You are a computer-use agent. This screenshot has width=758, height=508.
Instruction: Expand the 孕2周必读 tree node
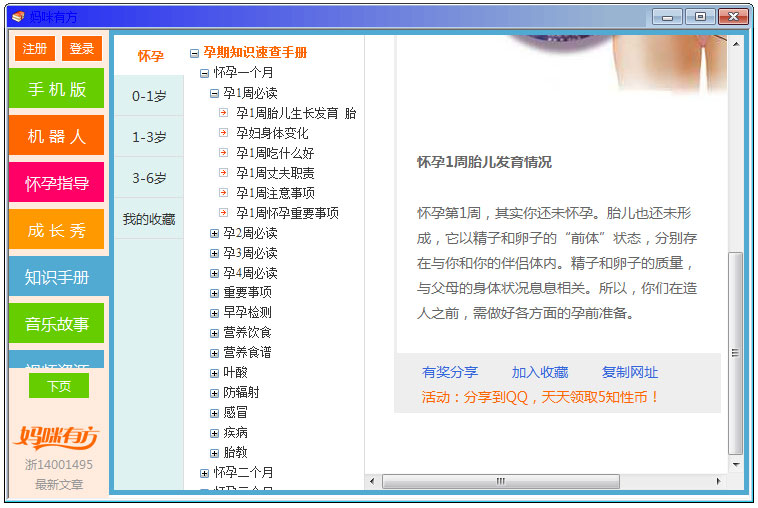pos(214,233)
